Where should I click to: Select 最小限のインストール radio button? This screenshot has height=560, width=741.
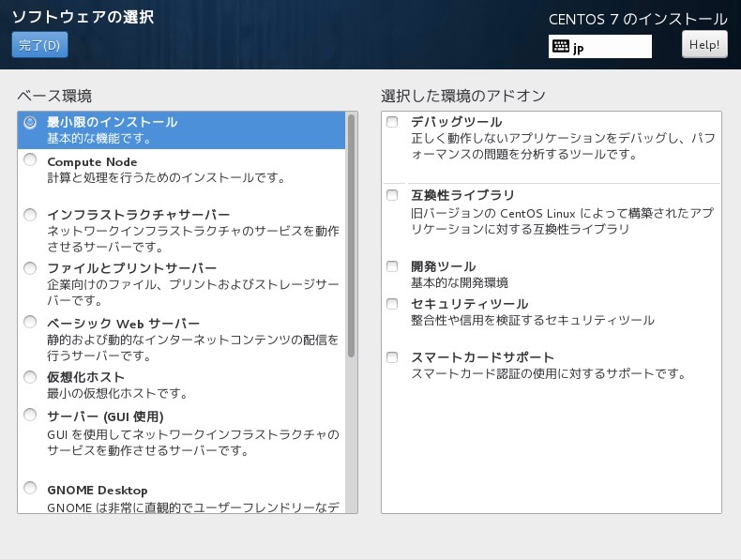[x=30, y=122]
